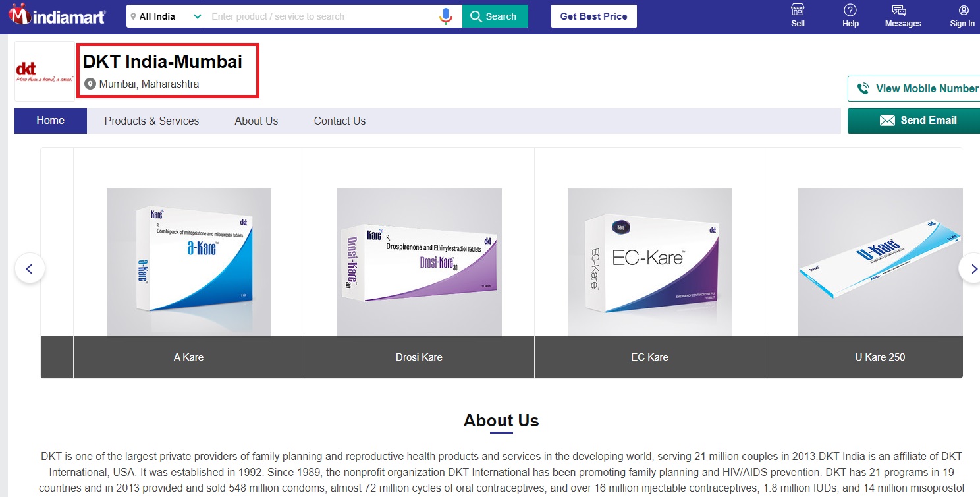Viewport: 980px width, 497px height.
Task: Click the green Search button
Action: (495, 16)
